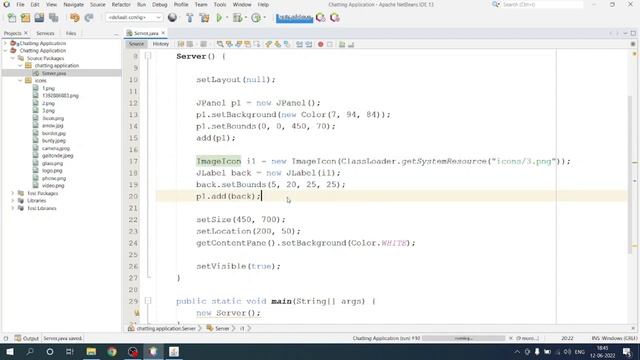
Task: Collapse the second Chatting Application project
Action: pyautogui.click(x=6, y=51)
